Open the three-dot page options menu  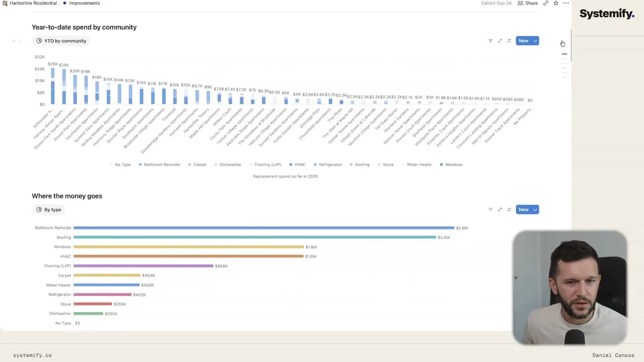click(566, 3)
